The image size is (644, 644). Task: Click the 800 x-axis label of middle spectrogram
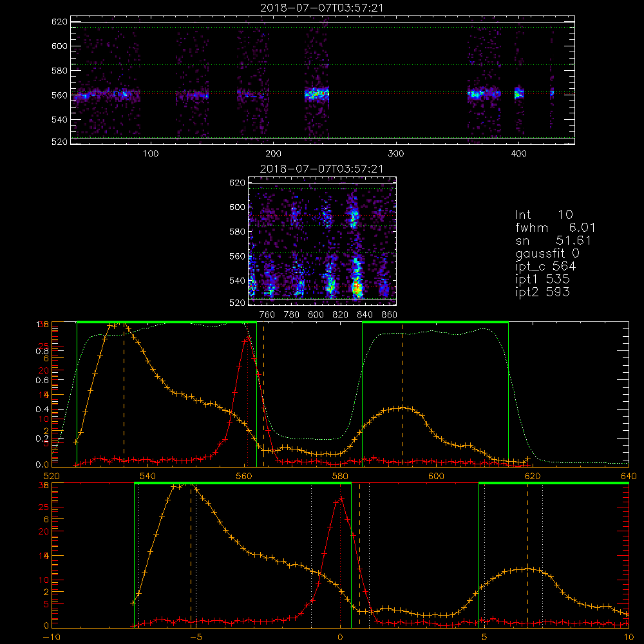pyautogui.click(x=316, y=315)
